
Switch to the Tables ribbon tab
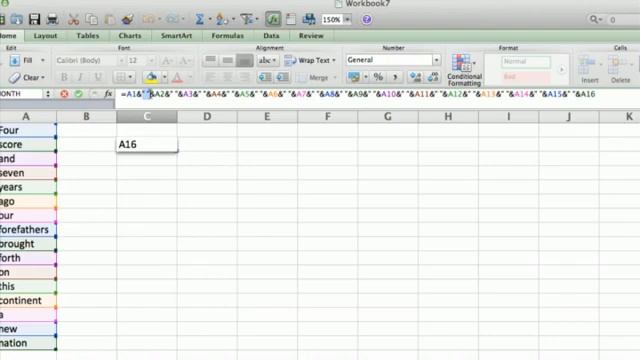(88, 36)
